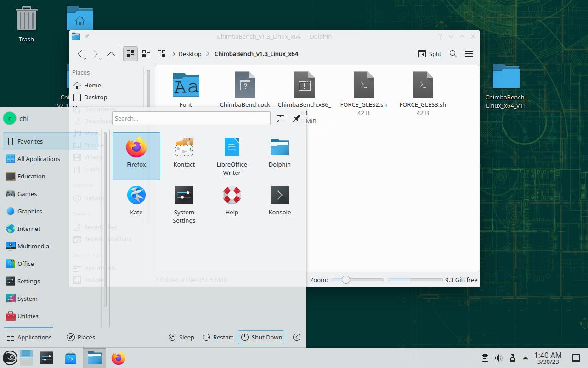Click the Restart button
This screenshot has width=588, height=368.
(218, 337)
